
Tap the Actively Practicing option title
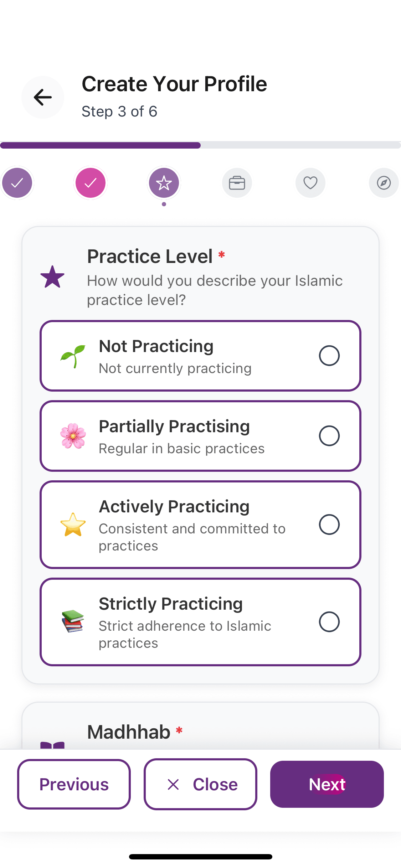pyautogui.click(x=174, y=506)
